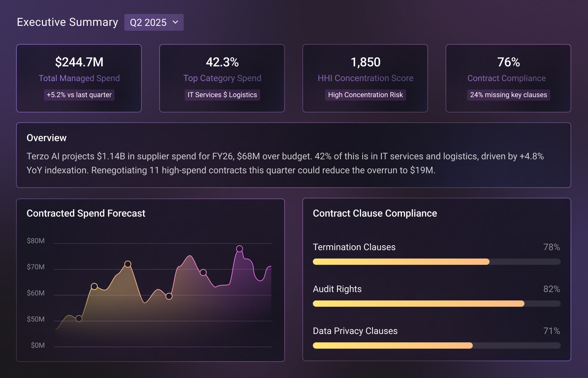588x378 pixels.
Task: Click the Data Privacy Clauses progress bar
Action: [436, 346]
